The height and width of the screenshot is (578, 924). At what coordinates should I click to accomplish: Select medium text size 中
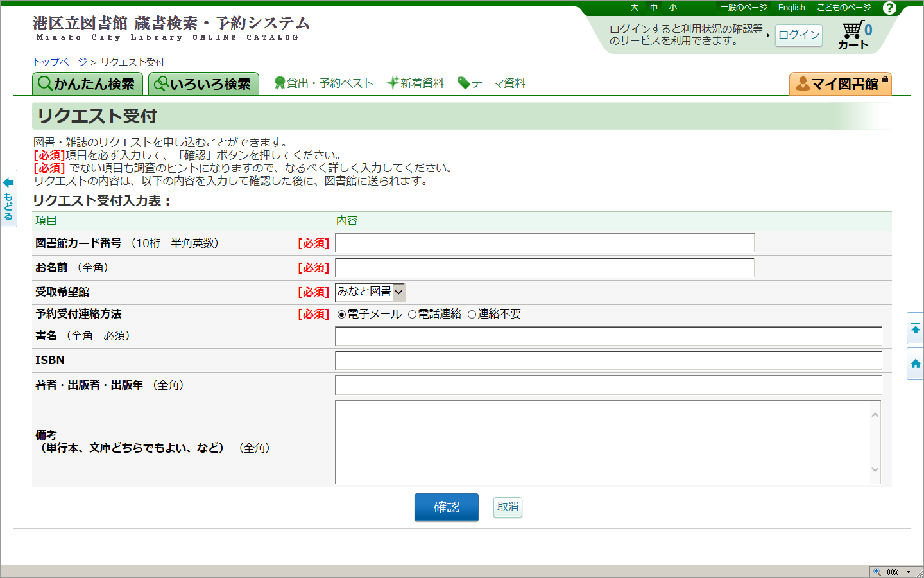point(654,8)
